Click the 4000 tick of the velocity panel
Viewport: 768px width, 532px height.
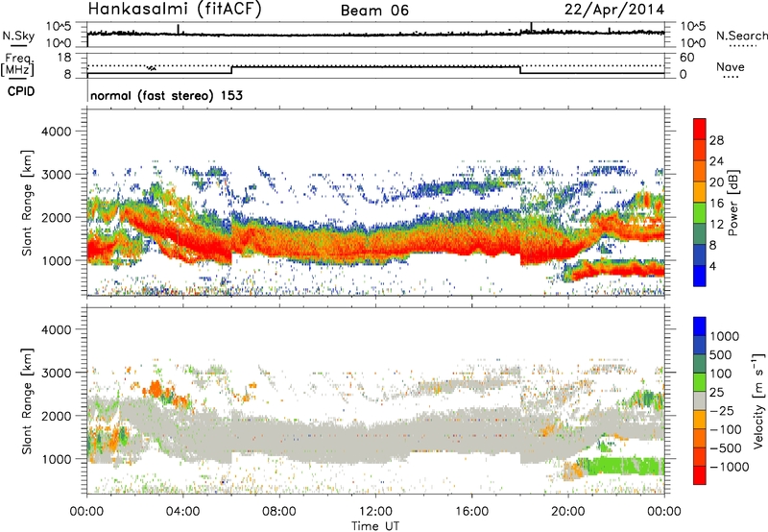pyautogui.click(x=57, y=329)
